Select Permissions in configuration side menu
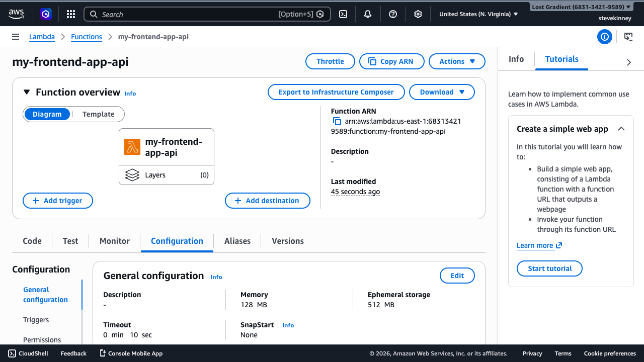 pyautogui.click(x=42, y=340)
